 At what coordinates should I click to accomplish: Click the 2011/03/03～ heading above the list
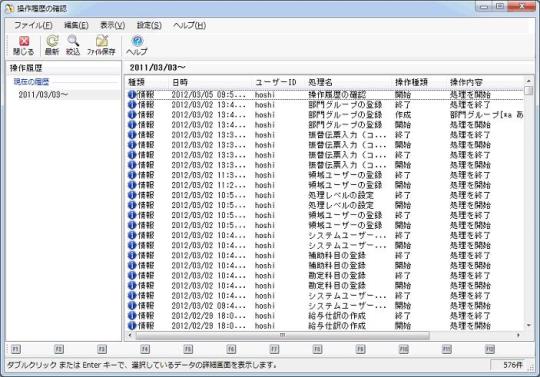[x=158, y=67]
